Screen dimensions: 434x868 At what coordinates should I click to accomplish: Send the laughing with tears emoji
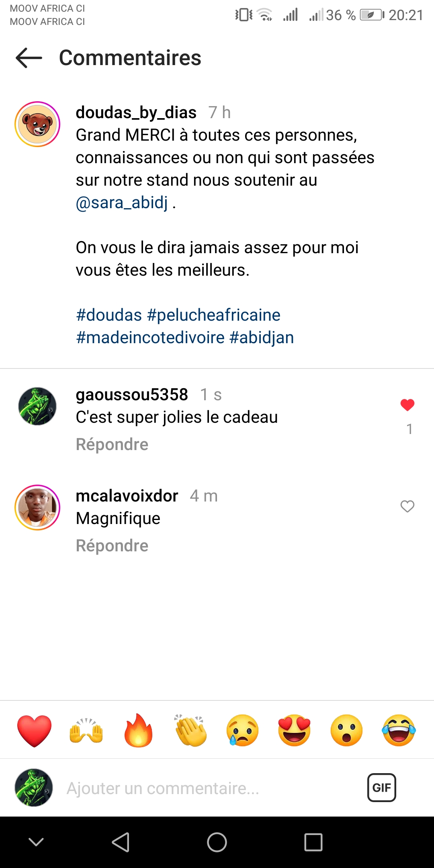point(399,731)
